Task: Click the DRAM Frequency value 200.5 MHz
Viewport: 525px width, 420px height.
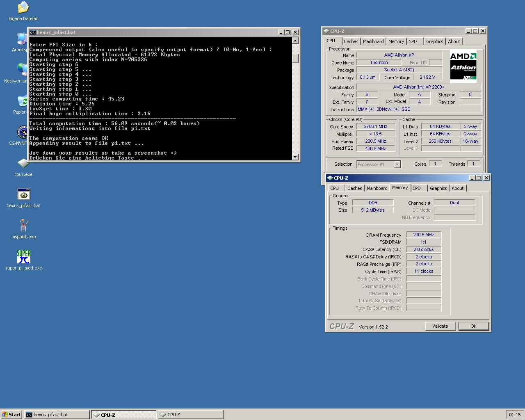Action: click(424, 235)
